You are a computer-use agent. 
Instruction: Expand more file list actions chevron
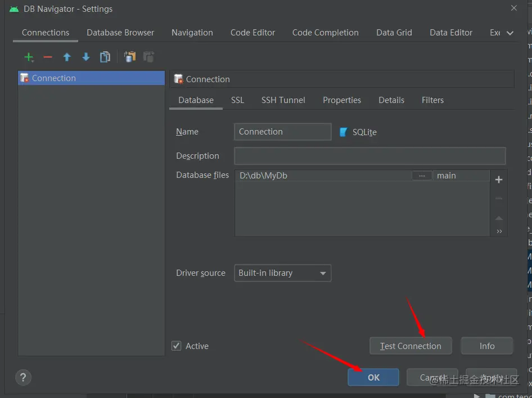click(499, 231)
